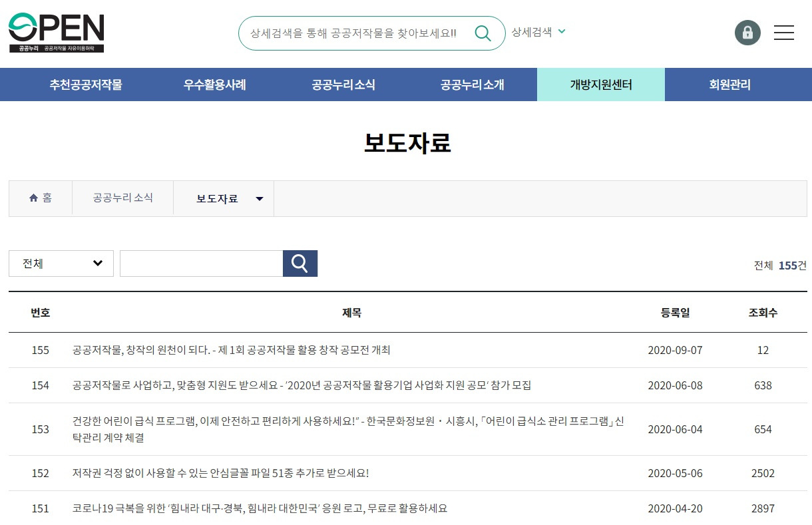Screen dimensions: 812x525
Task: Open the 회원관리 menu item
Action: (729, 85)
